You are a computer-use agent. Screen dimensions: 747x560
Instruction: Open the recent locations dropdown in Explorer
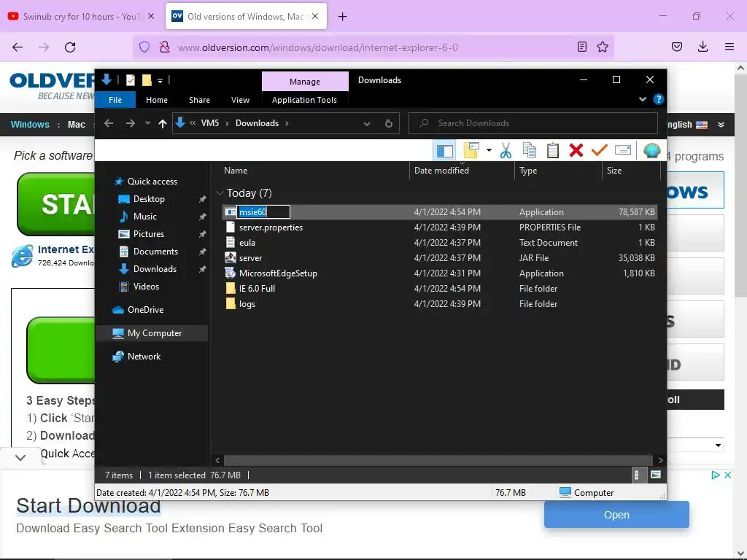click(x=147, y=123)
